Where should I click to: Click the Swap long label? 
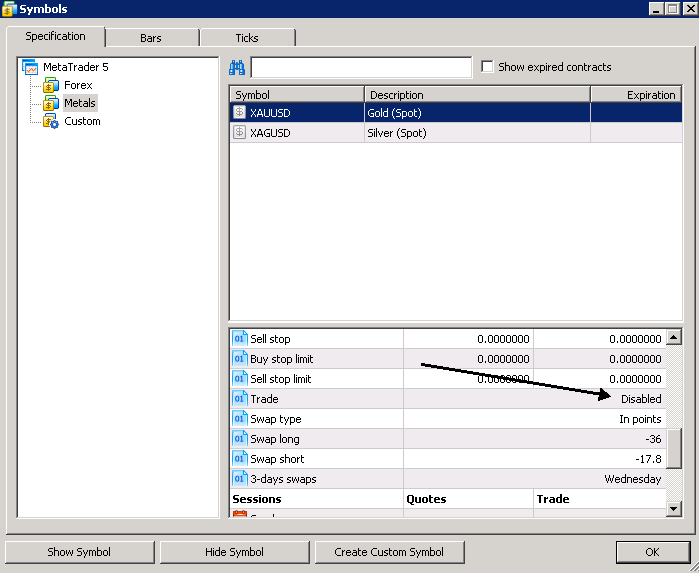click(275, 440)
